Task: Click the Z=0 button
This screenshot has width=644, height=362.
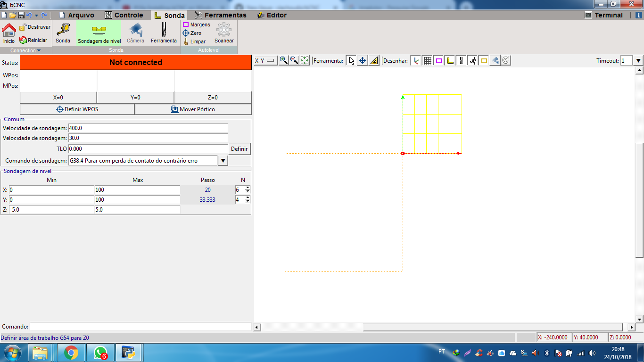Action: coord(213,98)
